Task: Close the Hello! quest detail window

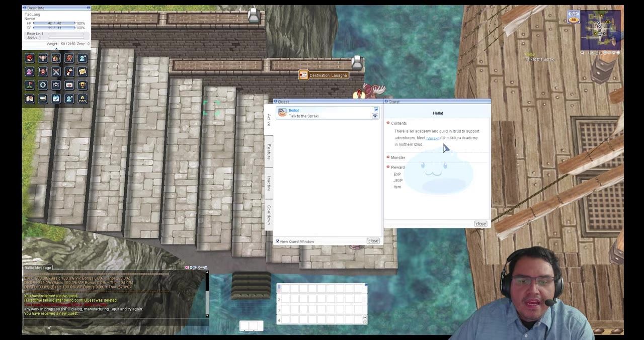Action: (480, 224)
